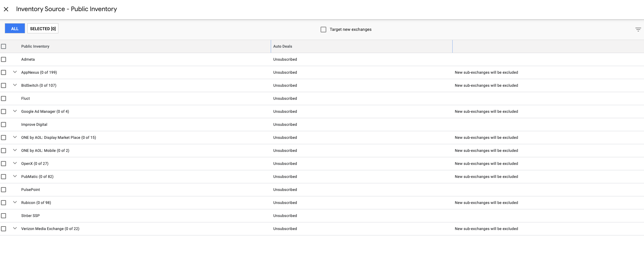This screenshot has width=644, height=271.
Task: Click the Auto Deals column header
Action: pyautogui.click(x=282, y=46)
